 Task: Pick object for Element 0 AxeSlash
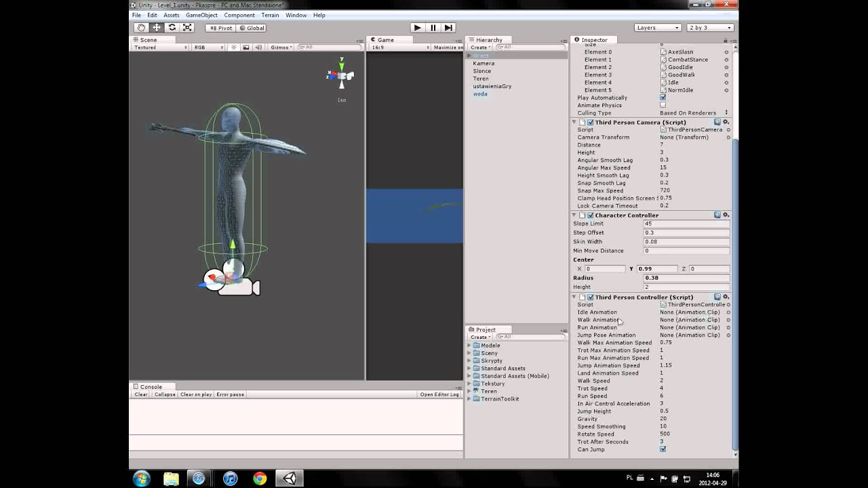[x=726, y=52]
